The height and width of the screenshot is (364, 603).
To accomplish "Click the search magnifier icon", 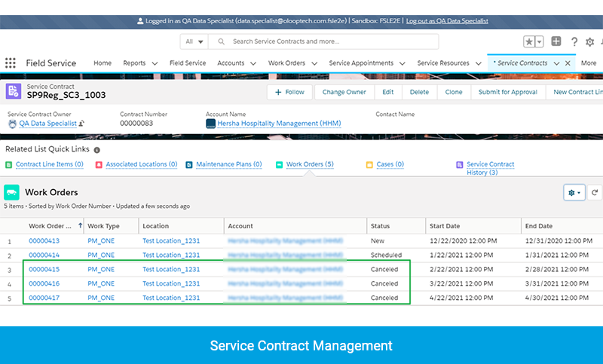I will [221, 41].
